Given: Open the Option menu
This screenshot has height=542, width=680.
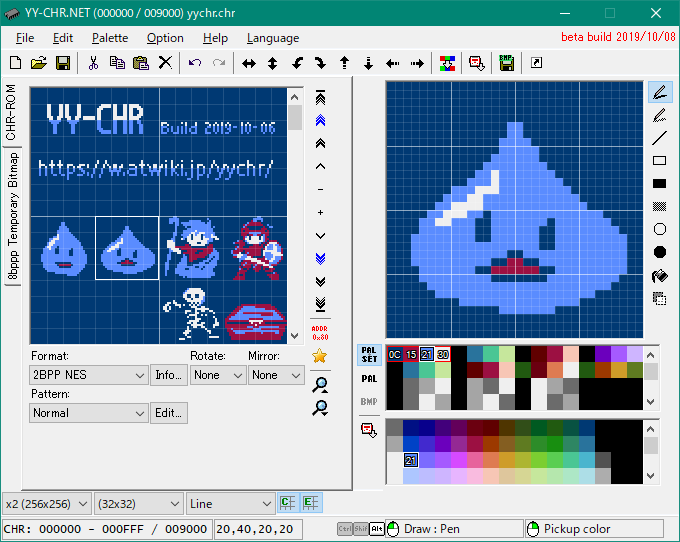Looking at the screenshot, I should pyautogui.click(x=165, y=38).
